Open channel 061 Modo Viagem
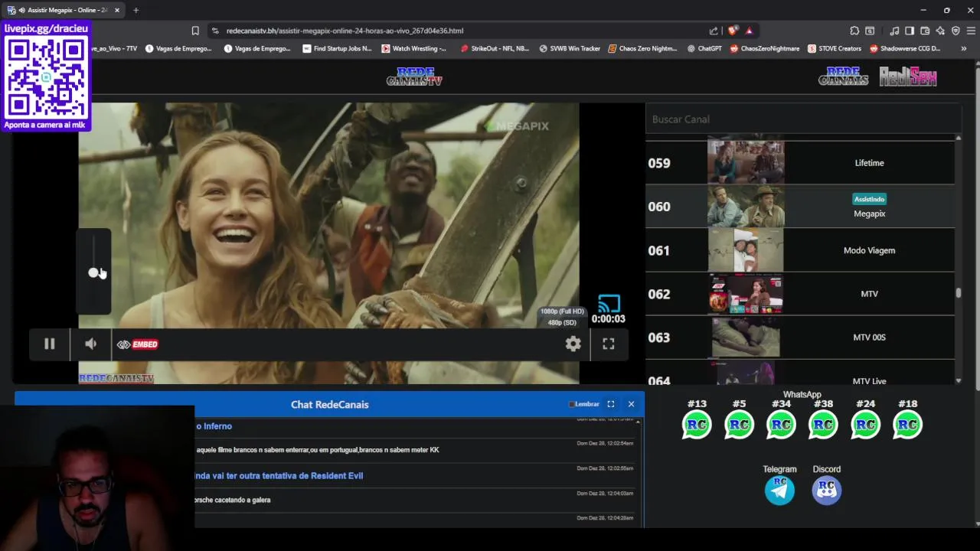This screenshot has width=980, height=551. tap(800, 250)
